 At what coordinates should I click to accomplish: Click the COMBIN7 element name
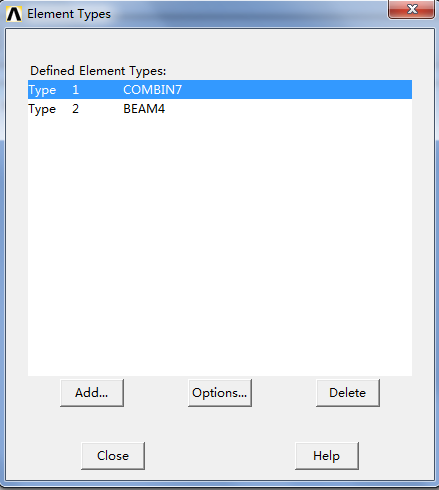(x=153, y=90)
